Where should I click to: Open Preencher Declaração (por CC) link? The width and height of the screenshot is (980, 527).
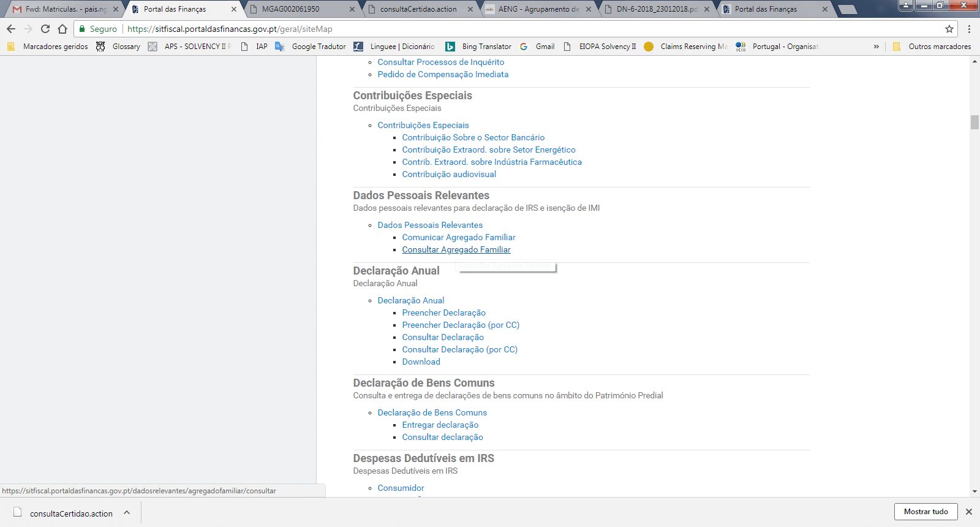(x=461, y=325)
